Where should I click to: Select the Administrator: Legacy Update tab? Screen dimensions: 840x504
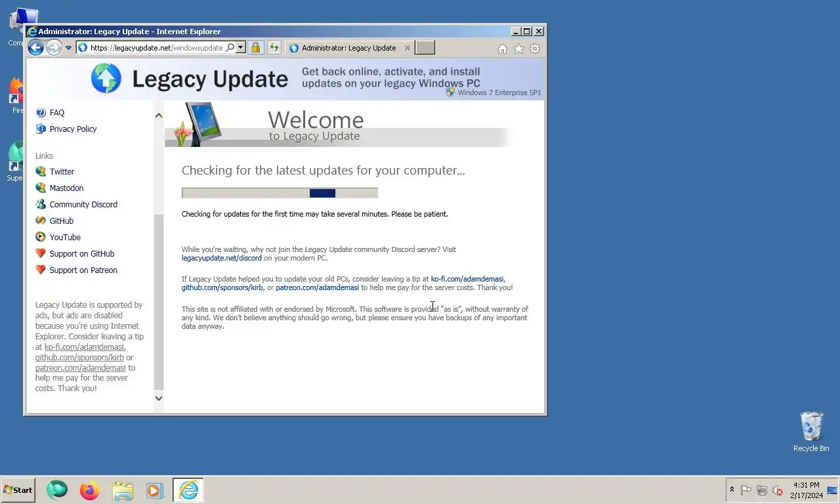pyautogui.click(x=348, y=48)
